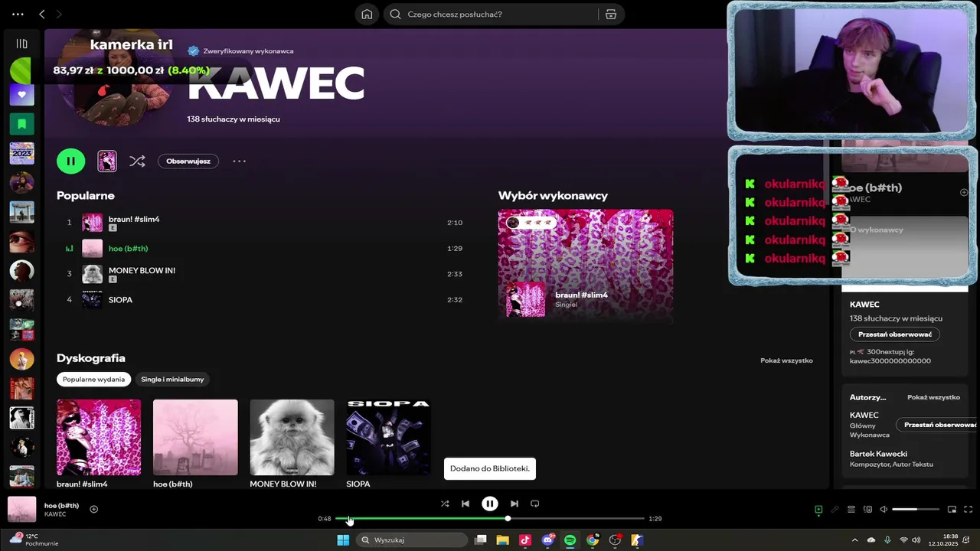The image size is (980, 551).
Task: Open the monkey 'MONEY BLOW IN!' cover in Dyskografia
Action: [x=292, y=437]
